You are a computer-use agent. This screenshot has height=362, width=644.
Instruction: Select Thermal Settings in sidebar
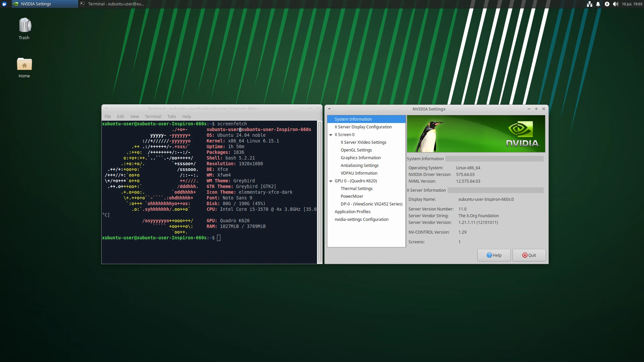click(x=356, y=189)
